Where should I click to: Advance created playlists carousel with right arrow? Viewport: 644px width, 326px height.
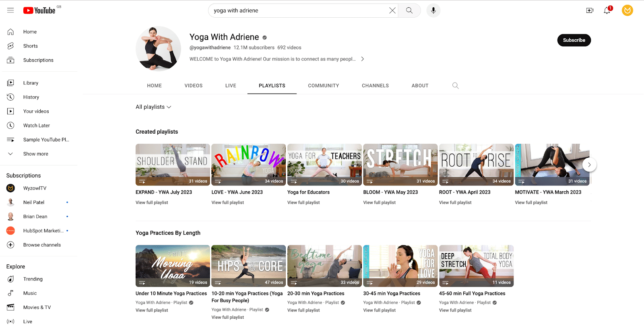[x=589, y=165]
